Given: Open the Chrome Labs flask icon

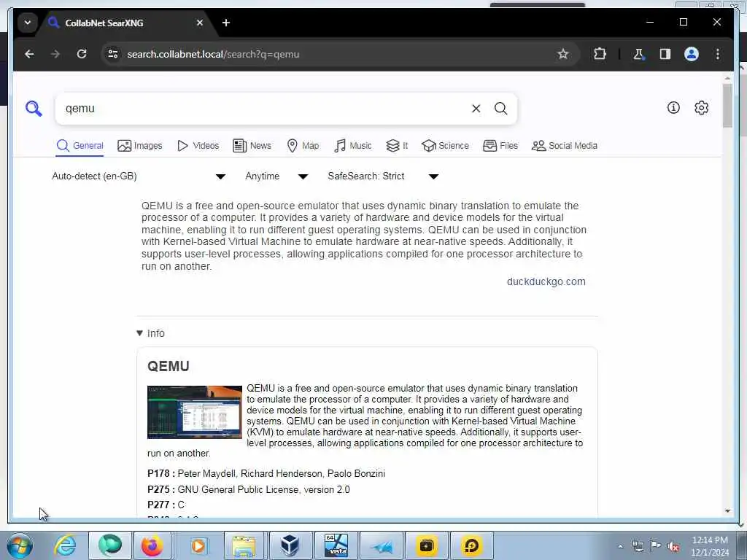Looking at the screenshot, I should point(639,54).
